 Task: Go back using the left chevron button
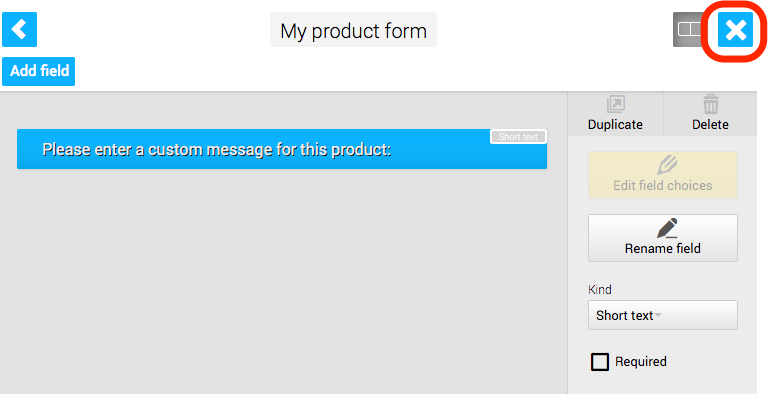point(20,29)
